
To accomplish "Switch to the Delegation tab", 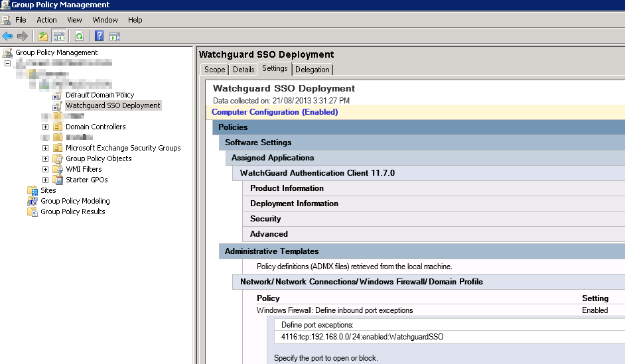I will tap(312, 70).
